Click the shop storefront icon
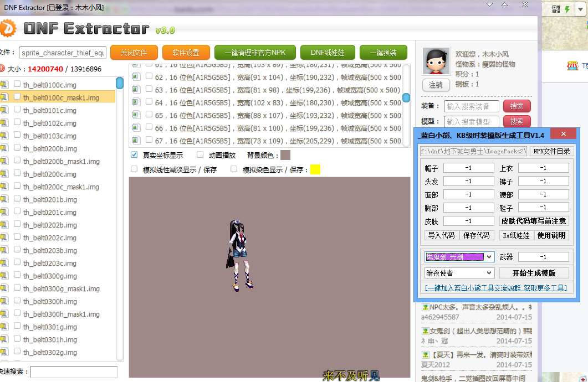This screenshot has width=588, height=382. tap(572, 66)
